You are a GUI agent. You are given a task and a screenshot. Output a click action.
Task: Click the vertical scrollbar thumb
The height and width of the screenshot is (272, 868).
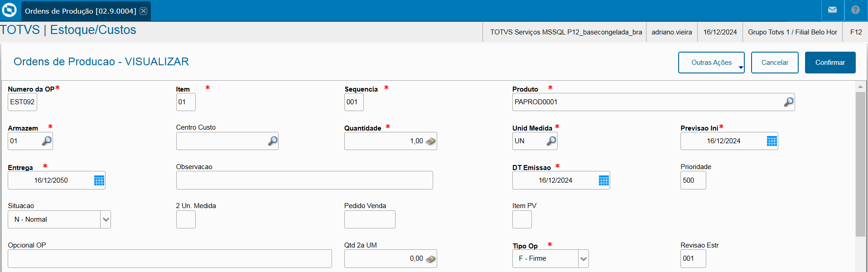[860, 163]
